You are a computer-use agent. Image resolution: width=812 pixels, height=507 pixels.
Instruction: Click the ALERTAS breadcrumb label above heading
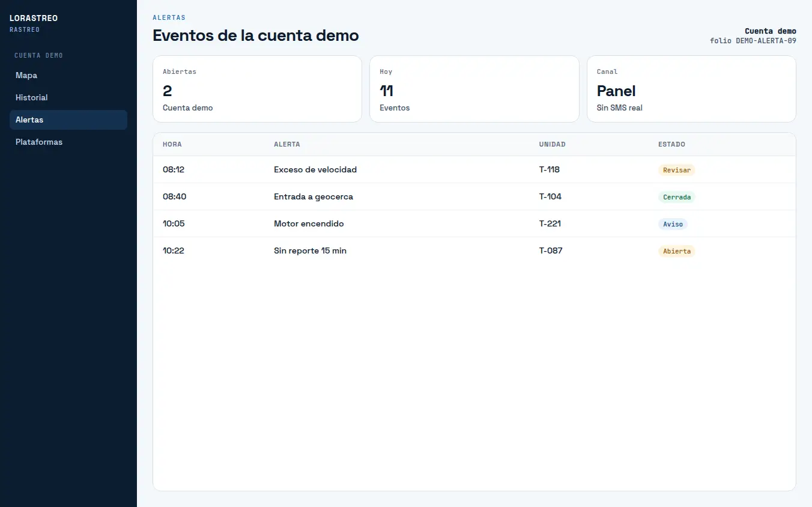click(169, 17)
